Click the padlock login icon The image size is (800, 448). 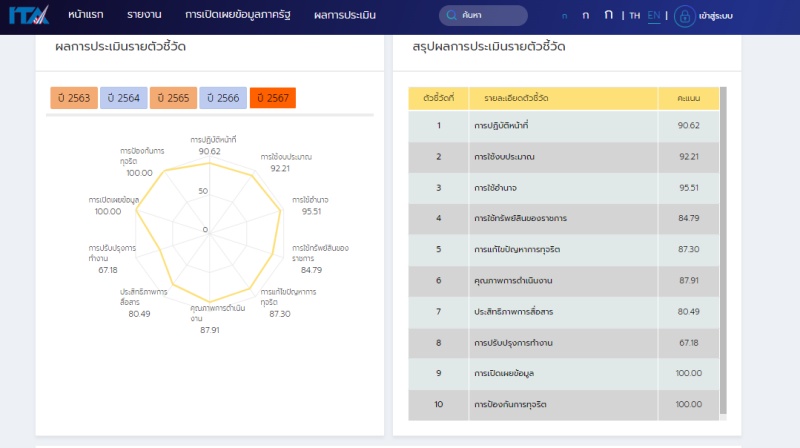click(x=685, y=16)
